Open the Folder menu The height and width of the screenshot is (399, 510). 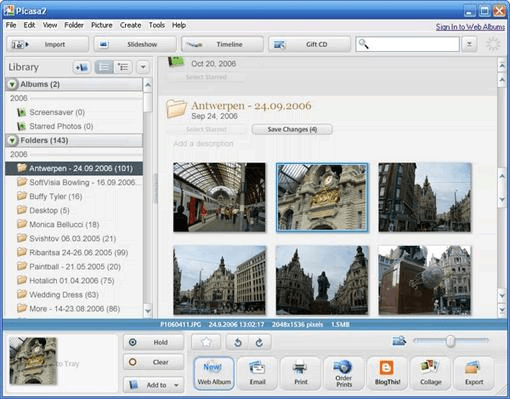pos(74,25)
